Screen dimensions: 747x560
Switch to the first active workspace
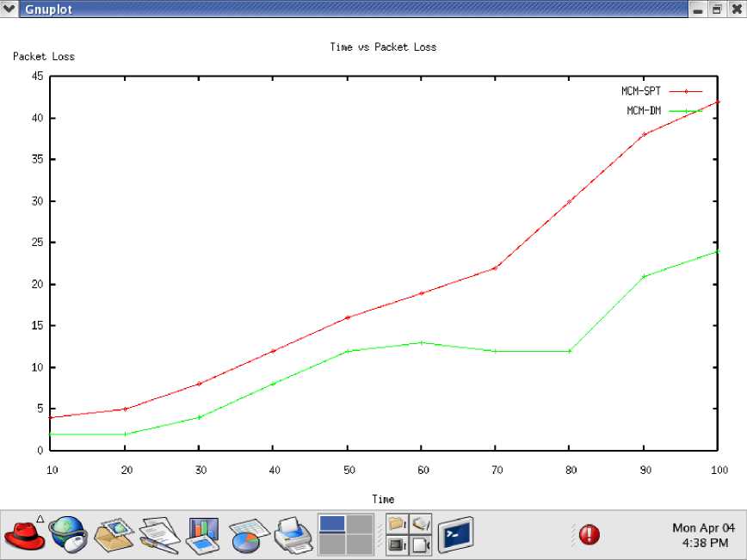pos(332,524)
